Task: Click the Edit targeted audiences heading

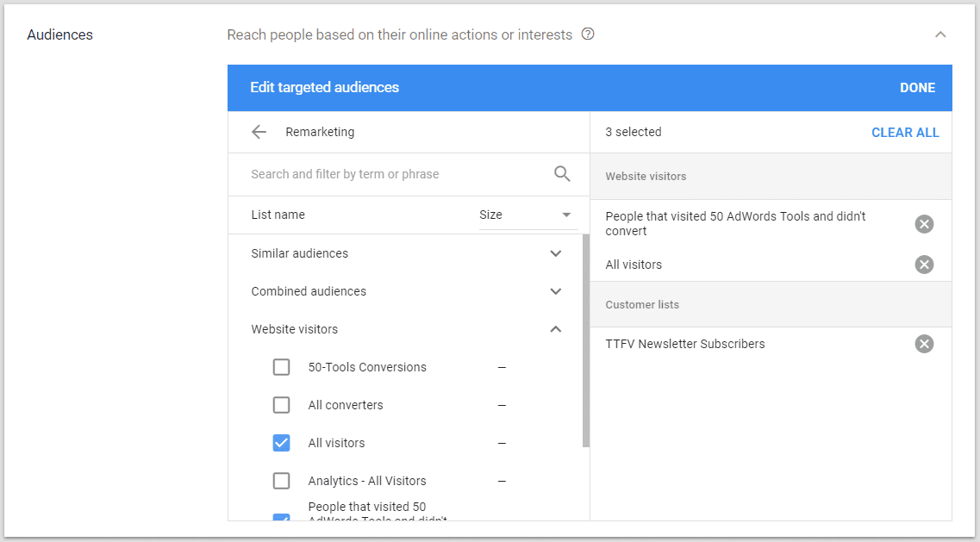Action: pos(324,88)
